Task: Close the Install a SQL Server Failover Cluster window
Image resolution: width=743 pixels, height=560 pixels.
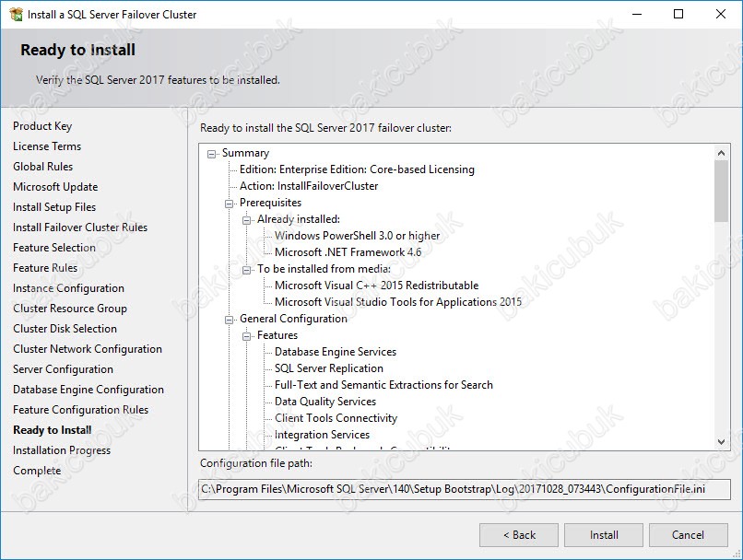Action: point(721,14)
